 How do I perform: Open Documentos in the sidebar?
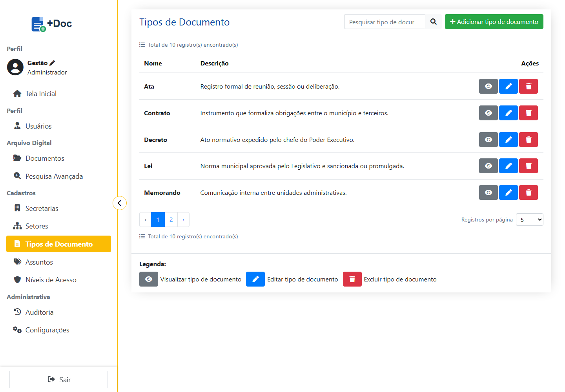(x=58, y=158)
